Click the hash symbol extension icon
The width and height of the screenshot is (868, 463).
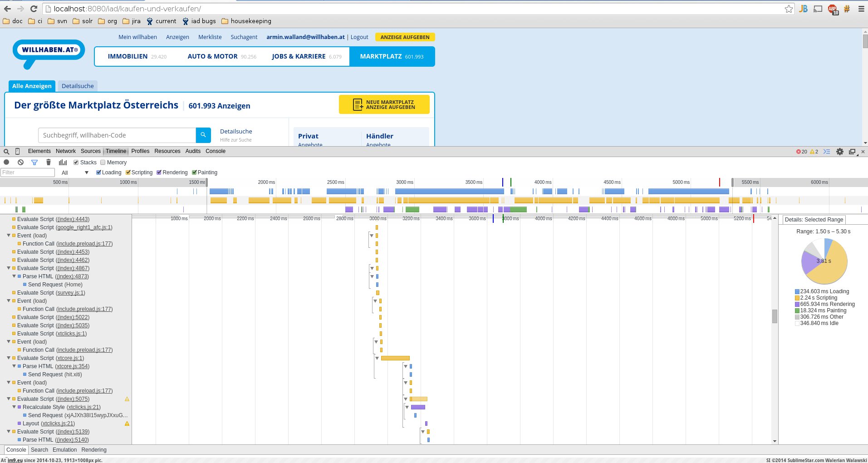point(847,9)
